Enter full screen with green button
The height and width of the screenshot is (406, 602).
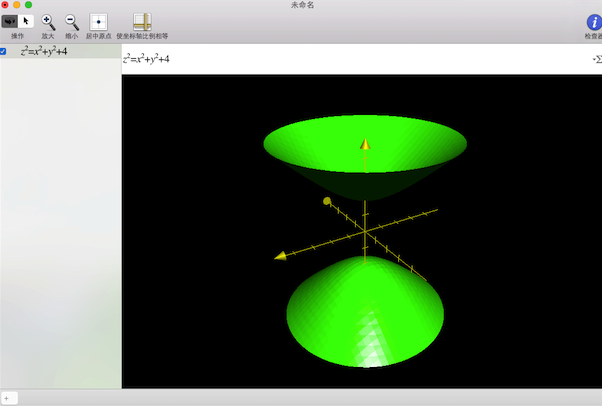29,5
